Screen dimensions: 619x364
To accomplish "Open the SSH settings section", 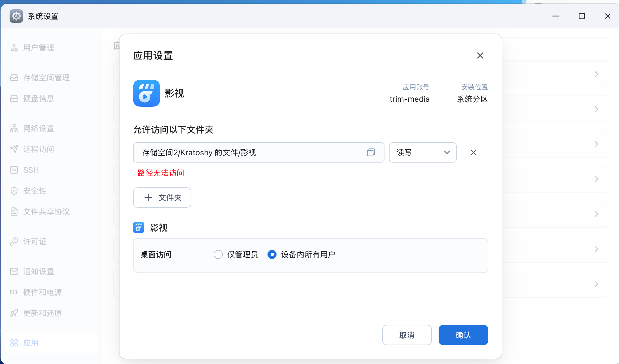I will pos(31,170).
